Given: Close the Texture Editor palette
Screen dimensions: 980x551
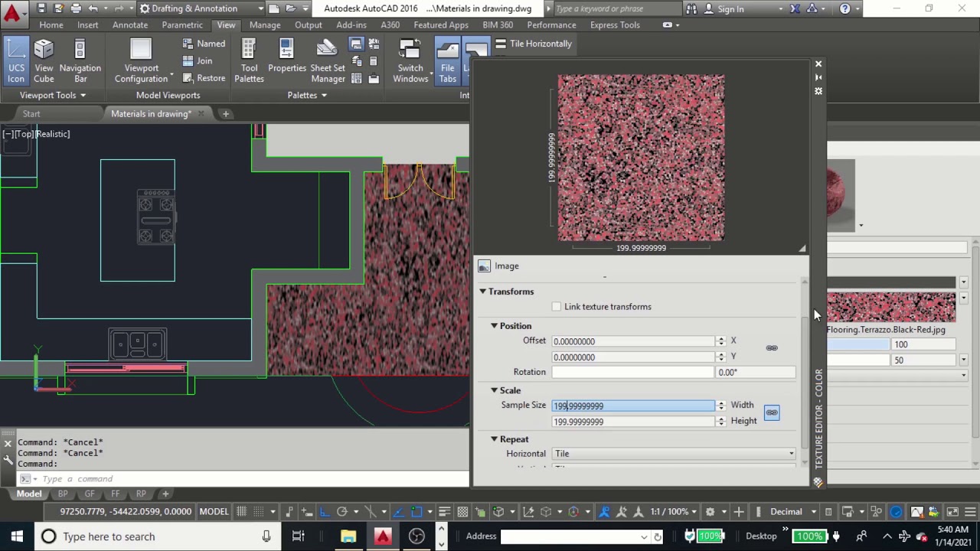Looking at the screenshot, I should pos(818,64).
